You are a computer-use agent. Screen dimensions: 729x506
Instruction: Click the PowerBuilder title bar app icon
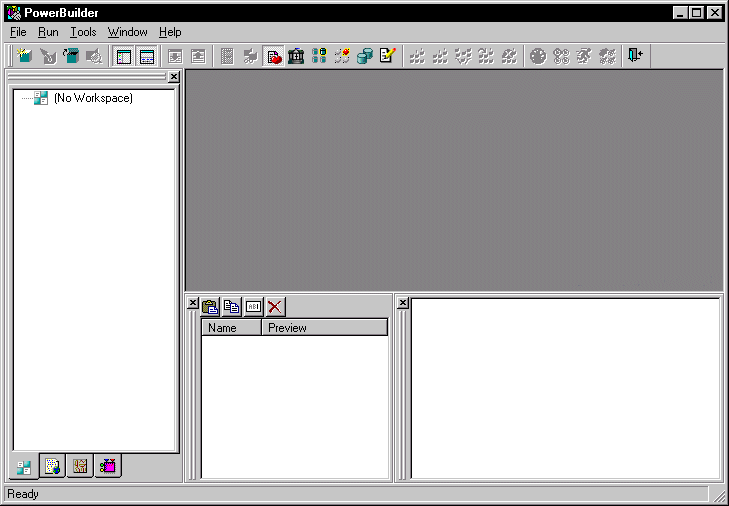[14, 13]
